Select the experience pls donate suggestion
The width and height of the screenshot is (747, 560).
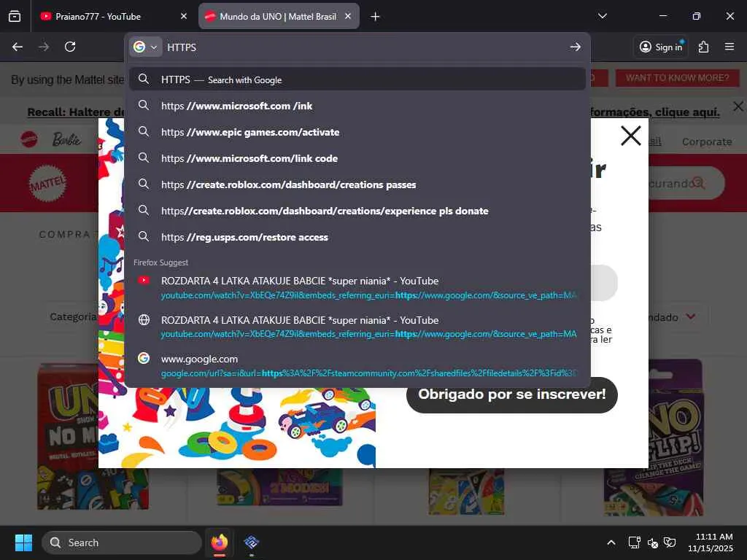pyautogui.click(x=357, y=211)
